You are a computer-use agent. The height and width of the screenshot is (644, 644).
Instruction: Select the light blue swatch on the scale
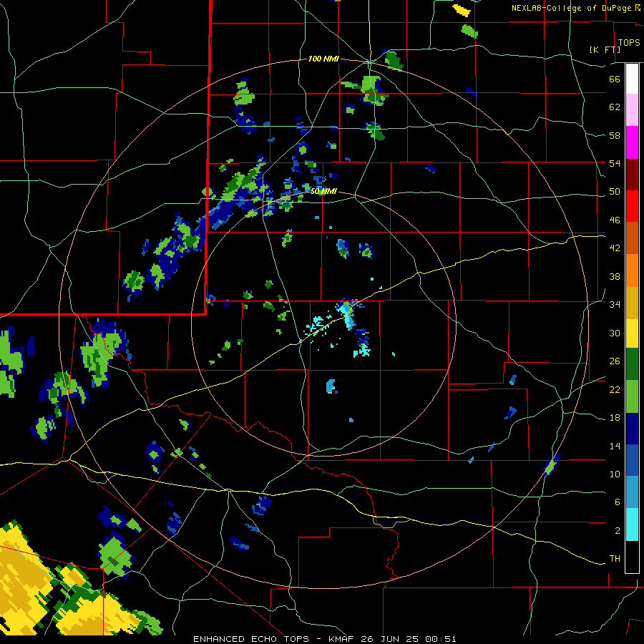632,492
